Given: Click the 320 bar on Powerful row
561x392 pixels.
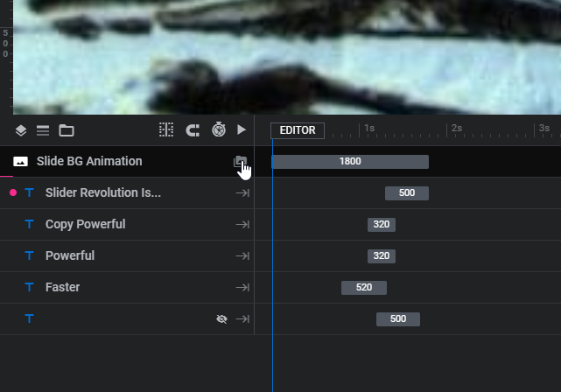Looking at the screenshot, I should click(382, 256).
